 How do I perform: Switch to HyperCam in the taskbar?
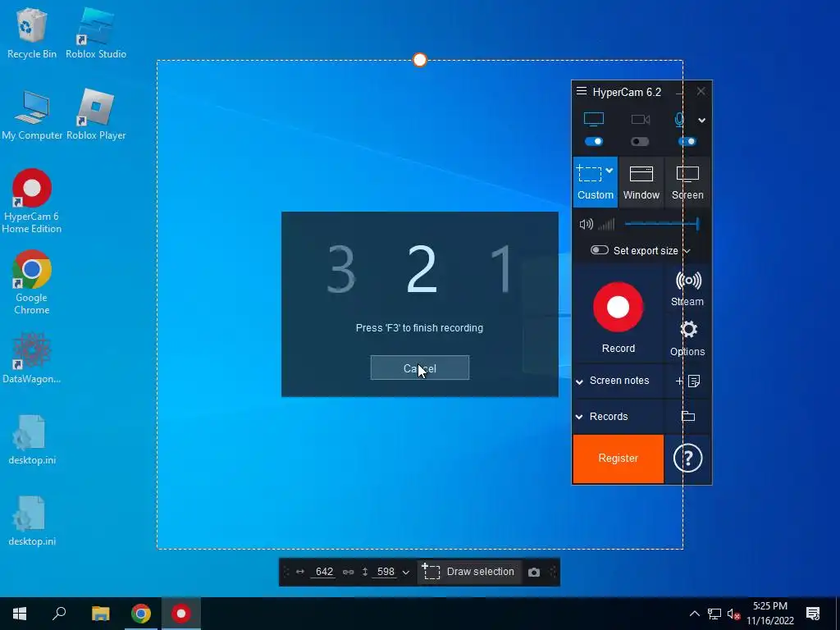pyautogui.click(x=181, y=614)
